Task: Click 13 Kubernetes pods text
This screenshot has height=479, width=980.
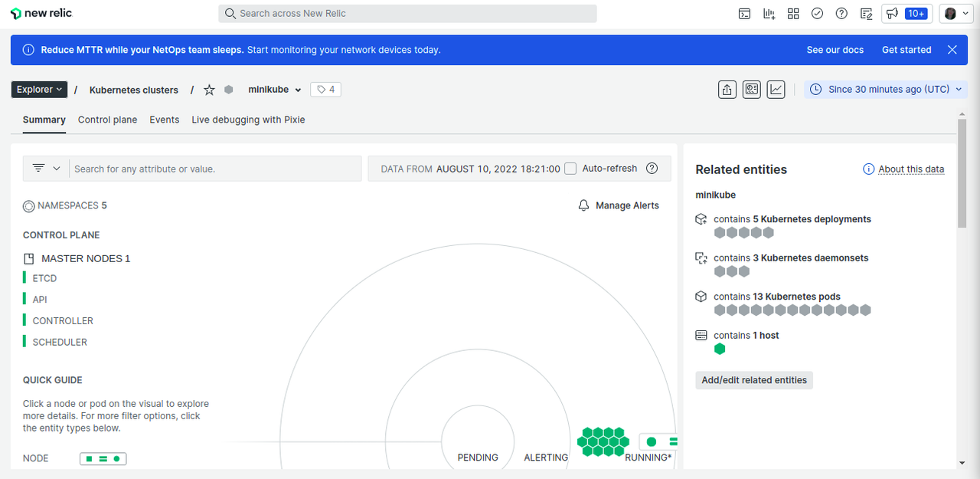Action: click(x=797, y=297)
